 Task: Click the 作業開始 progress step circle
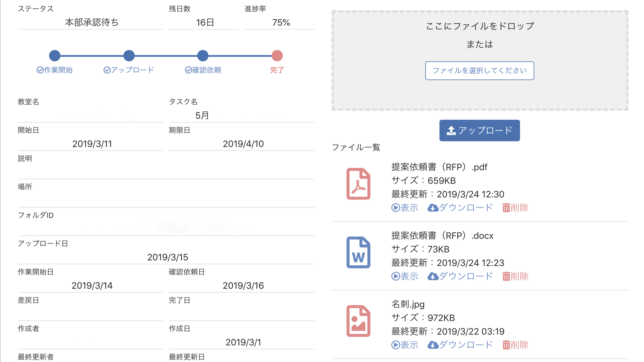point(55,56)
